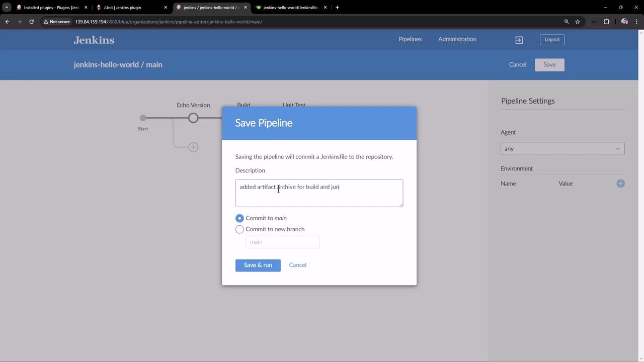Open the Pipelines menu item
Screen dimensions: 644x362
(410, 39)
